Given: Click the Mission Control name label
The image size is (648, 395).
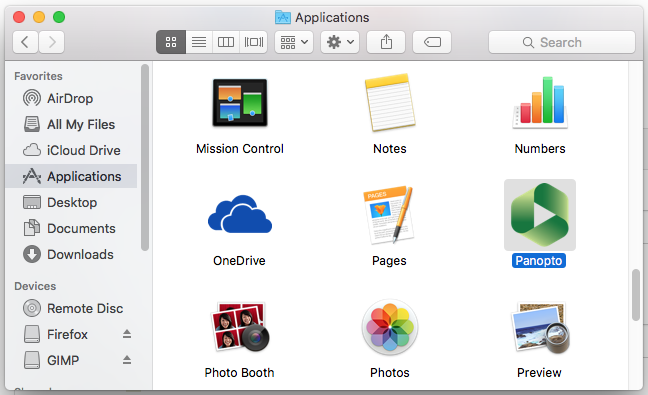Looking at the screenshot, I should click(x=240, y=149).
